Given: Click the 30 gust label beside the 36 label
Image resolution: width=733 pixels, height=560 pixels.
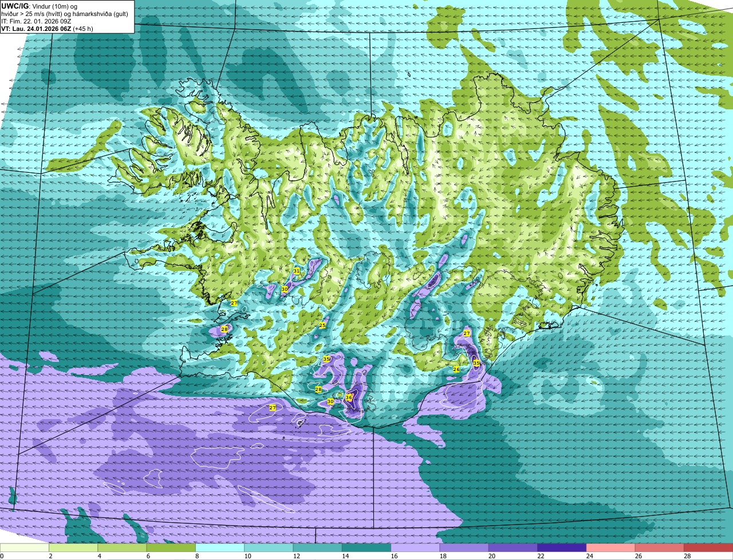Looking at the screenshot, I should pyautogui.click(x=330, y=401).
